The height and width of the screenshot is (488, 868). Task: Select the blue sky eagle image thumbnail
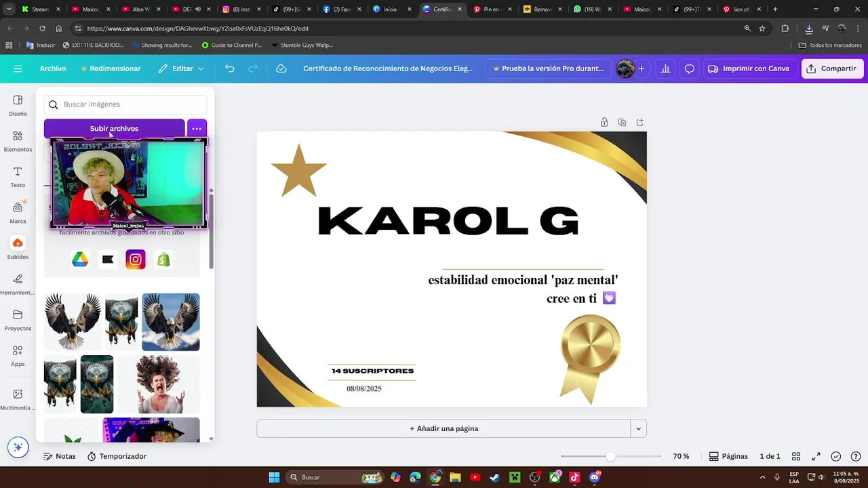tap(171, 322)
